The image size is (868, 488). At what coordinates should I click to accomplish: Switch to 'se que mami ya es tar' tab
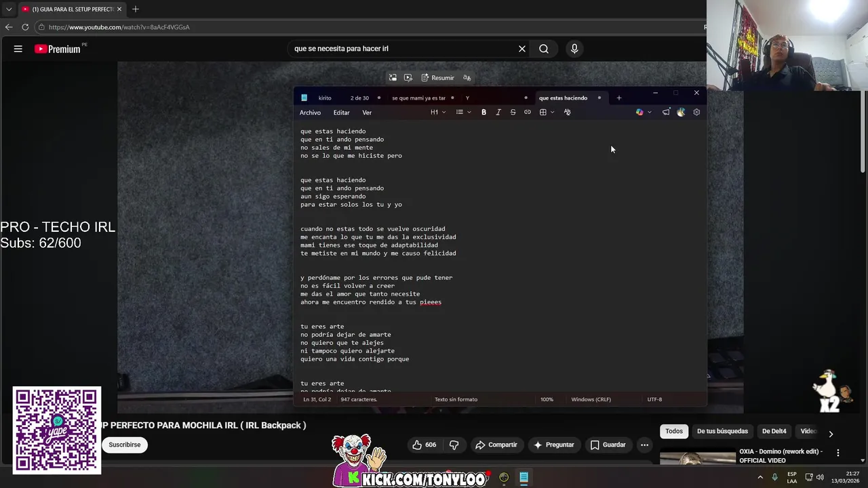[x=418, y=98]
